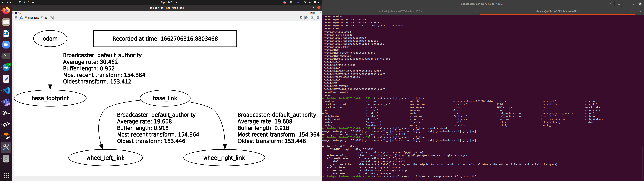The image size is (644, 181).
Task: Click Activities in the top bar
Action: coord(7,2)
